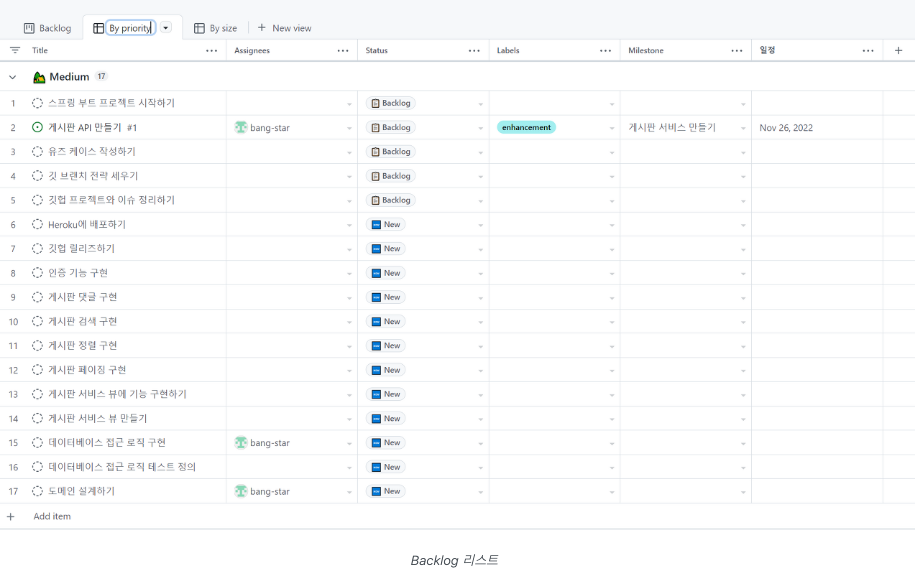This screenshot has height=582, width=922.
Task: Click draft icon of 깃 브랜치 전략 세우기
Action: (x=37, y=176)
